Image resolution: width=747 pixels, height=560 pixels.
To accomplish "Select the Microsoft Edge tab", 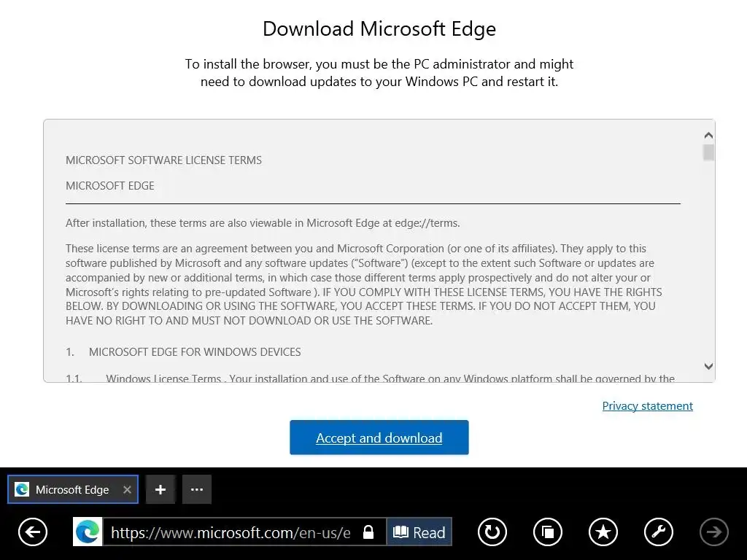I will point(72,489).
